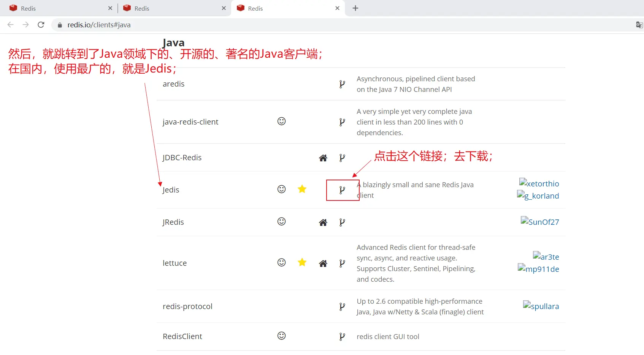This screenshot has height=355, width=644.
Task: Open the xetorthio author link
Action: pos(539,183)
